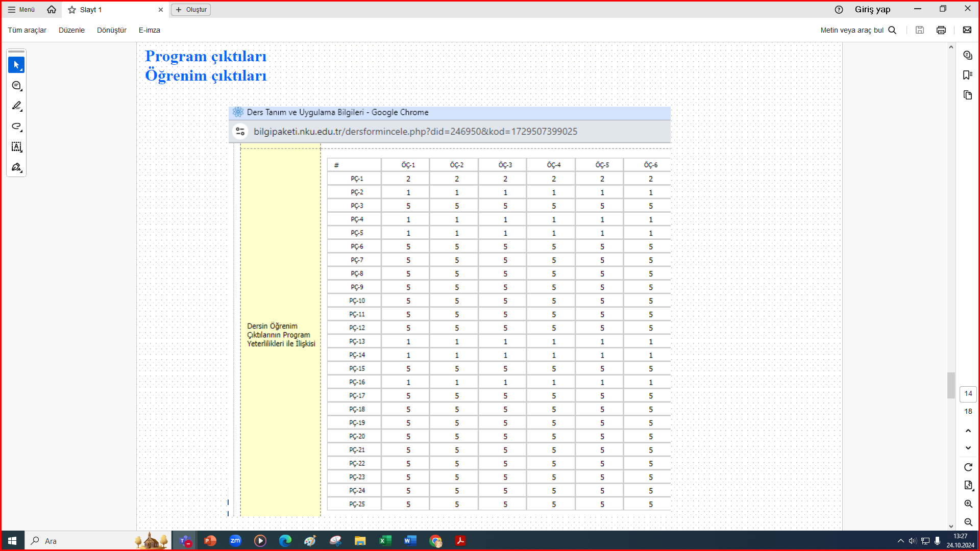Select the text box AI tool
The height and width of the screenshot is (551, 980).
16,147
